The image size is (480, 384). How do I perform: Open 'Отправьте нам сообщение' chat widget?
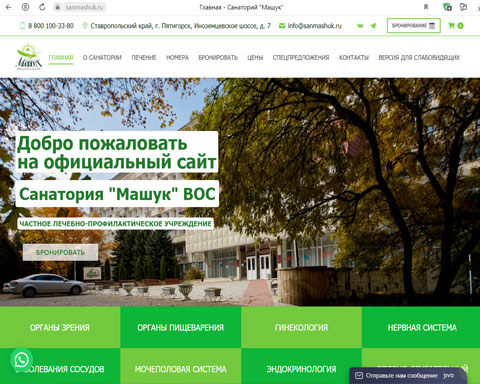coord(408,376)
